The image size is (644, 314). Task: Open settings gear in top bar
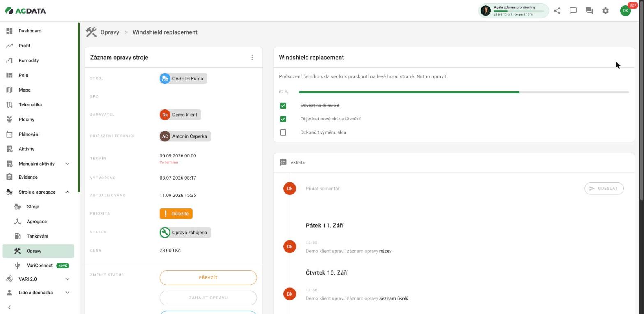pos(605,11)
